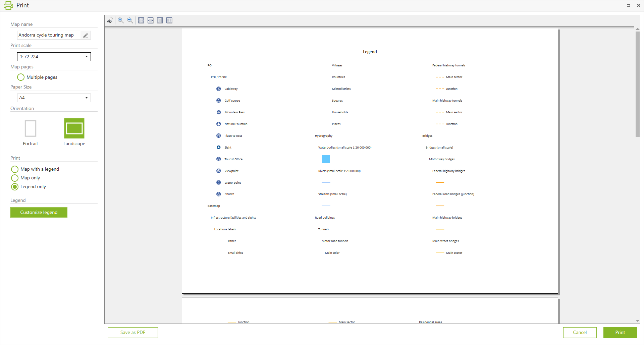This screenshot has height=345, width=644.
Task: Edit map name with pencil icon
Action: tap(86, 35)
